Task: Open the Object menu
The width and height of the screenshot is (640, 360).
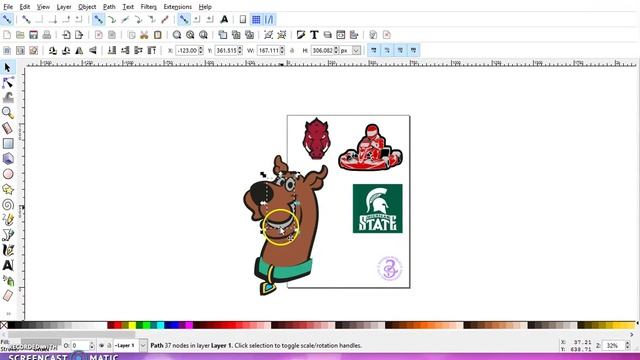Action: [x=87, y=7]
